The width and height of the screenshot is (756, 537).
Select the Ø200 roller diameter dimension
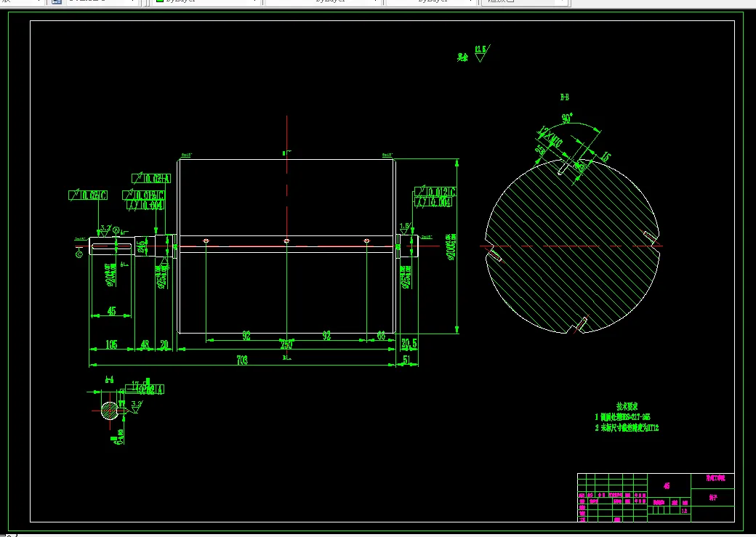click(x=451, y=247)
